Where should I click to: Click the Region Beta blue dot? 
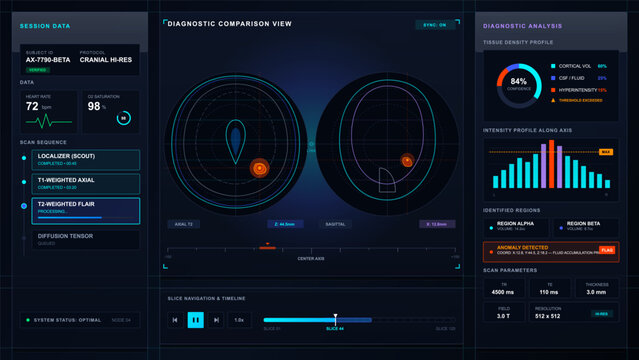tap(561, 228)
